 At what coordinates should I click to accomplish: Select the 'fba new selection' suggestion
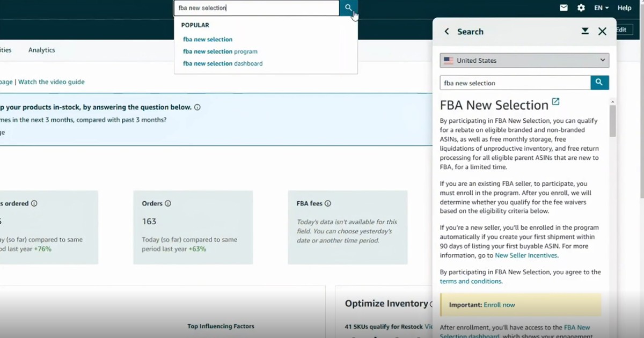[208, 40]
